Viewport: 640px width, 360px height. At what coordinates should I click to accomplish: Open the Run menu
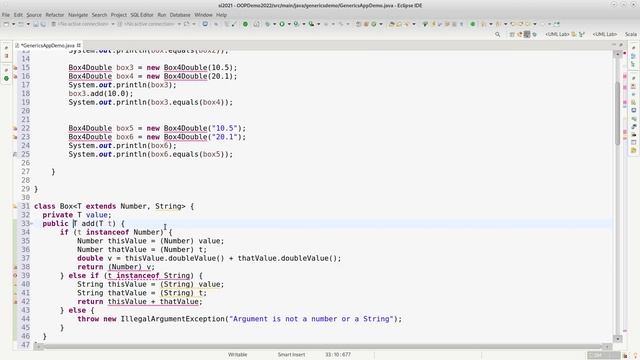pyautogui.click(x=162, y=15)
